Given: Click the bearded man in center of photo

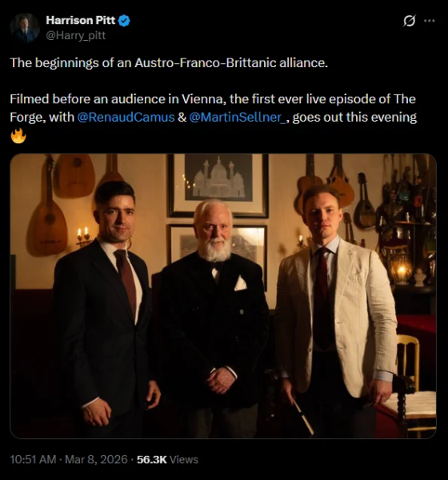Looking at the screenshot, I should click(x=214, y=318).
